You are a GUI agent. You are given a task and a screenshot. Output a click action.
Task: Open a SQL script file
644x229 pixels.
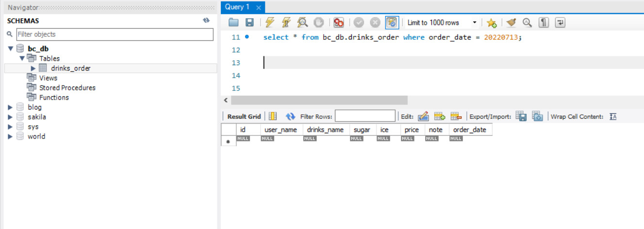[234, 22]
